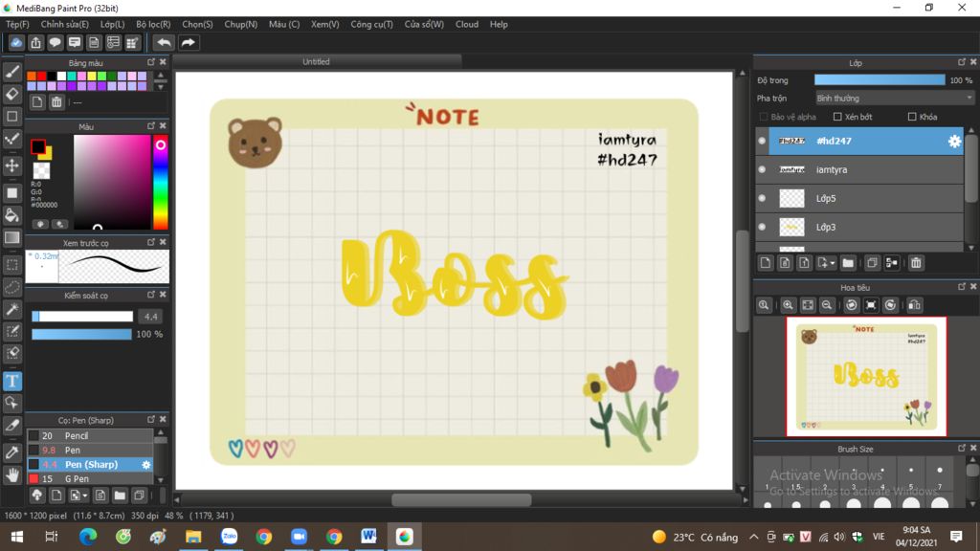The image size is (980, 551).
Task: Open the Bộ lọc(R) menu
Action: 153,24
